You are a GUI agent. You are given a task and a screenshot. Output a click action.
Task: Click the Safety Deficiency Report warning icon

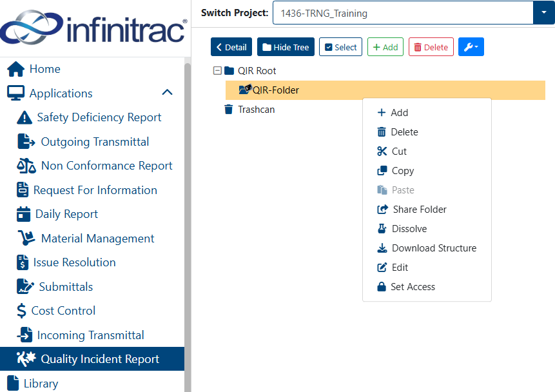point(24,117)
